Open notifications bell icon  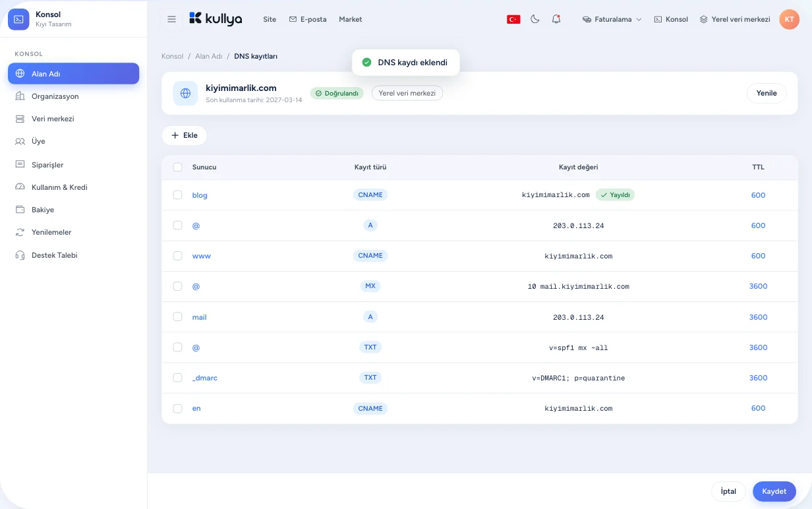(556, 19)
